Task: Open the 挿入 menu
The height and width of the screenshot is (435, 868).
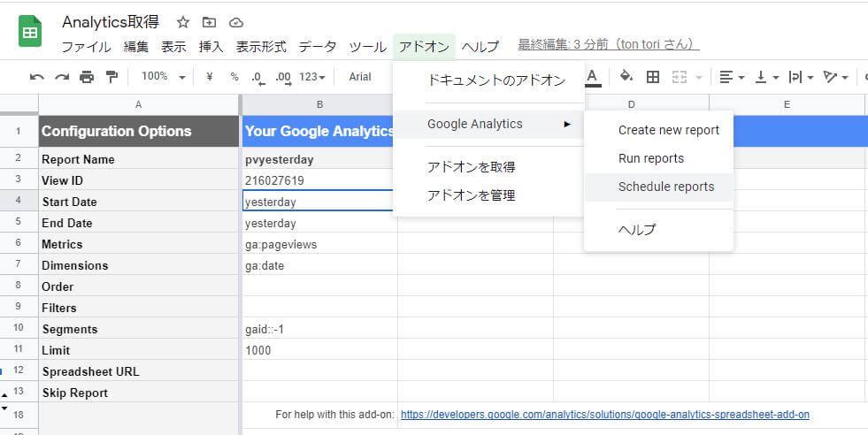Action: (x=211, y=47)
